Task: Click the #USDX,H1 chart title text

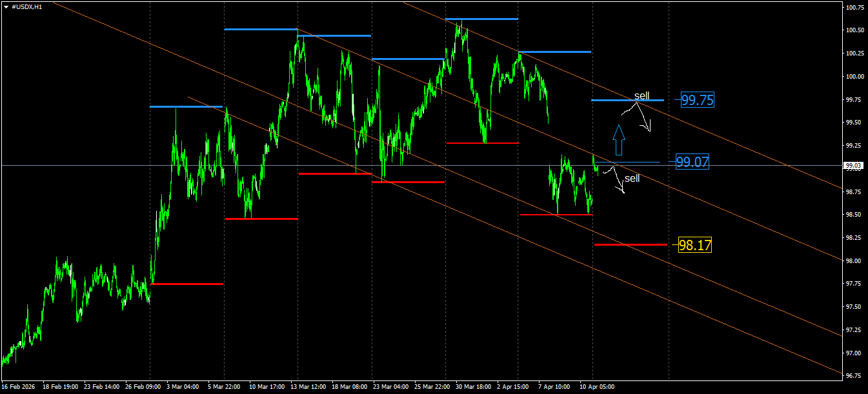Action: (x=26, y=5)
